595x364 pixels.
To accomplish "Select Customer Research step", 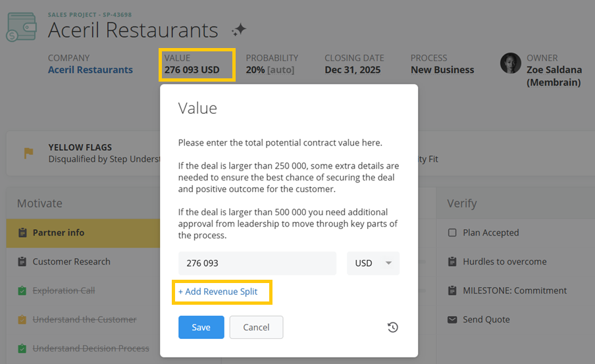I will pos(71,262).
